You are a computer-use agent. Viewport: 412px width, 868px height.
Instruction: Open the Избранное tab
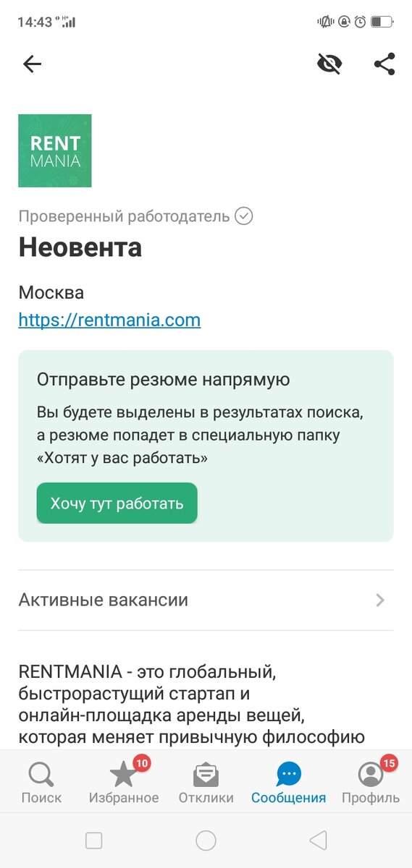click(x=124, y=784)
